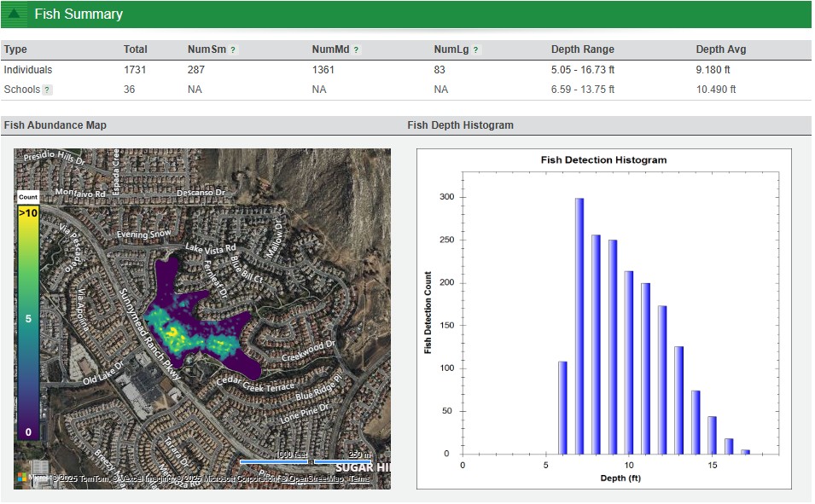Click the Depth Range column header
This screenshot has width=815, height=504.
582,49
